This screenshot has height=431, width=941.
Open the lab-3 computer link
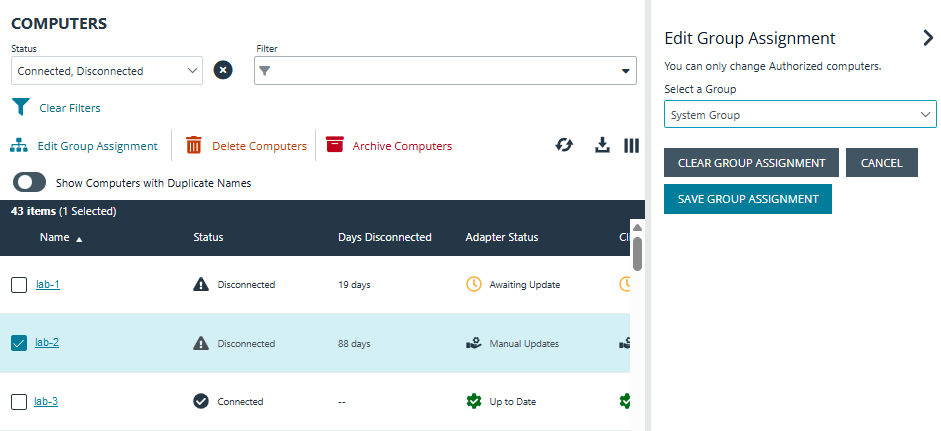coord(46,401)
